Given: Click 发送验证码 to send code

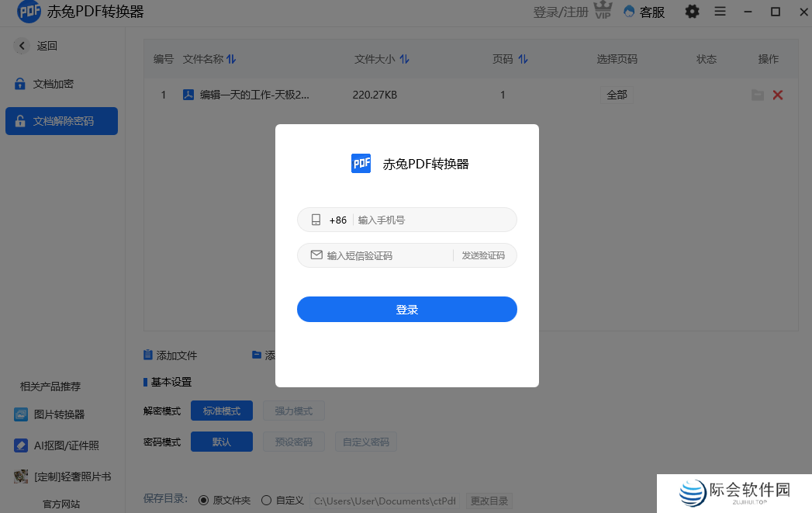Looking at the screenshot, I should coord(483,255).
